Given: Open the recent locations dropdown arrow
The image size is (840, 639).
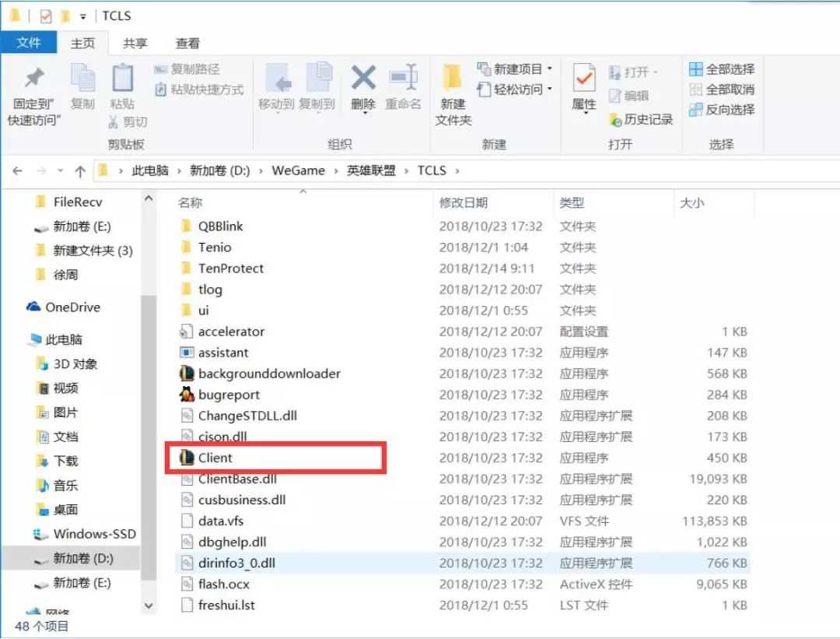Looking at the screenshot, I should 60,171.
